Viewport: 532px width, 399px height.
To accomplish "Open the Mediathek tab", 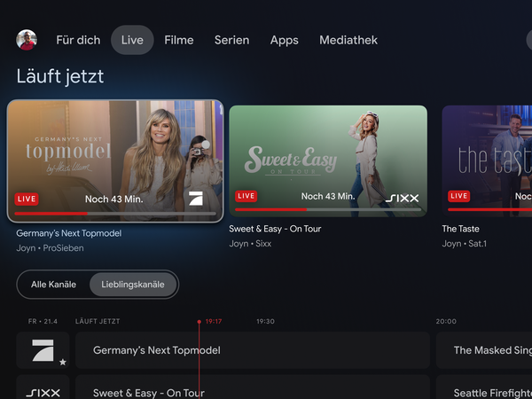I will [348, 40].
